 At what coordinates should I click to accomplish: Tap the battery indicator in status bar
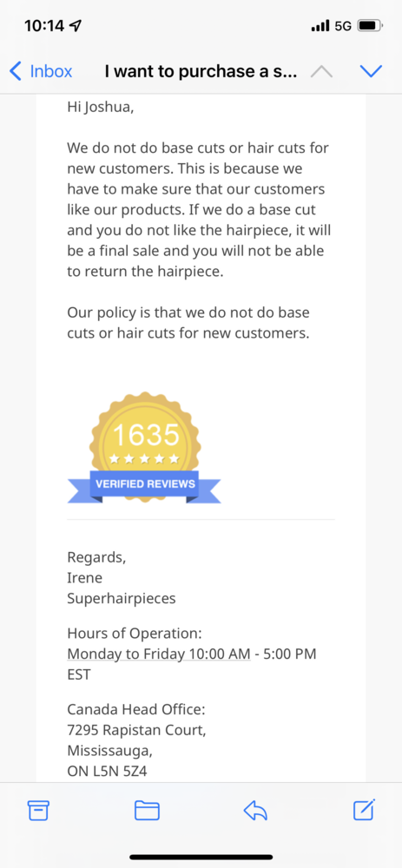[x=369, y=25]
